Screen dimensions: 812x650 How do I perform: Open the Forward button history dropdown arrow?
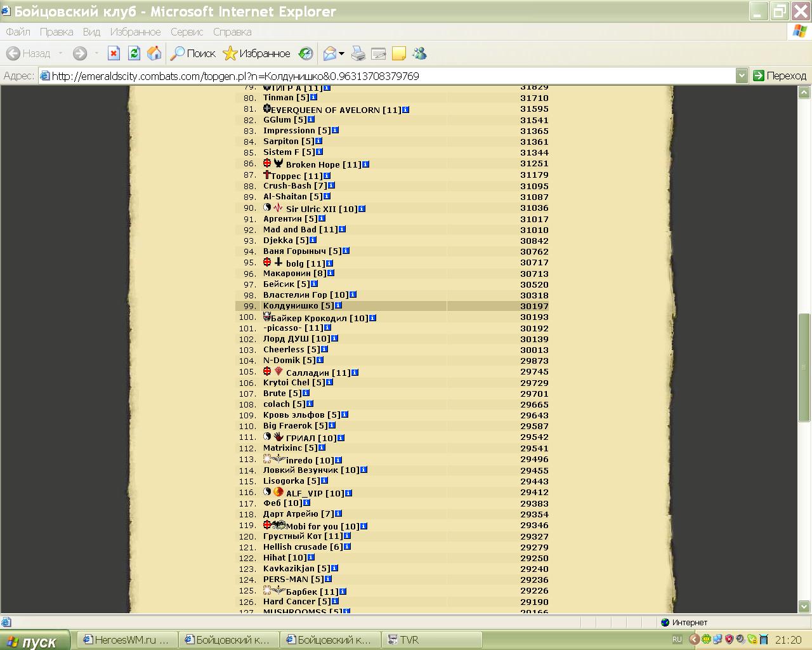point(96,54)
